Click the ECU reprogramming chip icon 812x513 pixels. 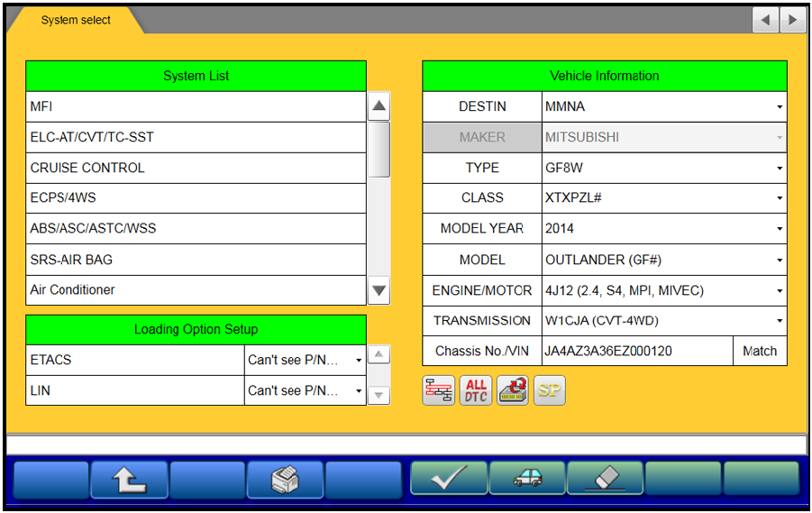point(513,390)
